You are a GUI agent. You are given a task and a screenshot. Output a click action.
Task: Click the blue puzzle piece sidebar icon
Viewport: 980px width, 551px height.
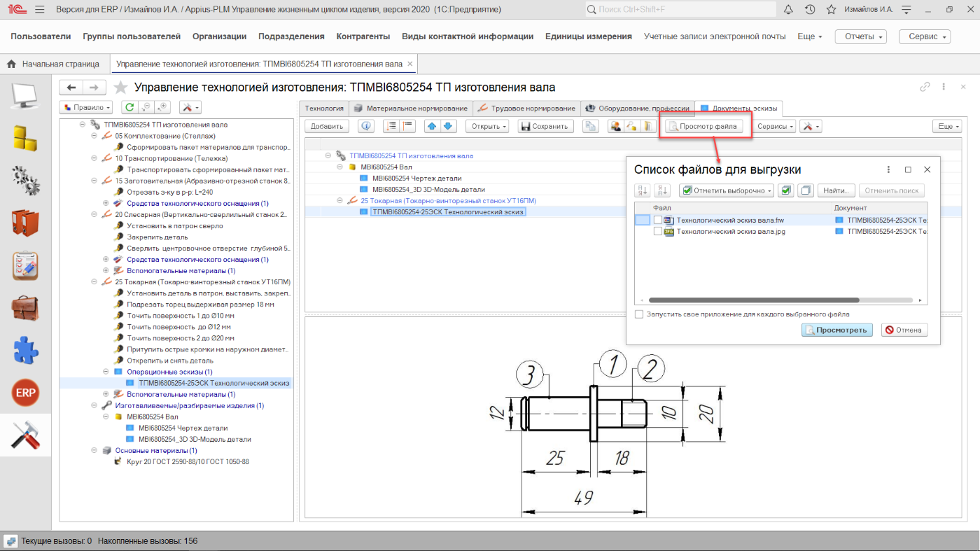pos(25,351)
